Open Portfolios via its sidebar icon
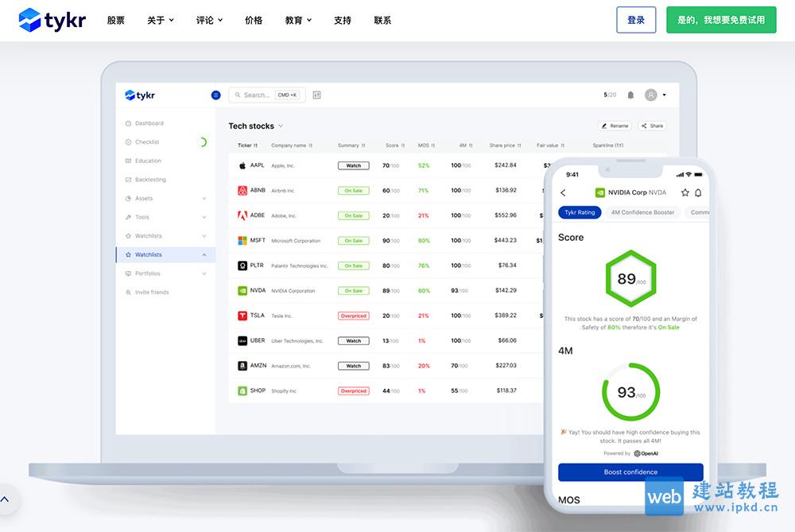The image size is (795, 532). point(127,274)
